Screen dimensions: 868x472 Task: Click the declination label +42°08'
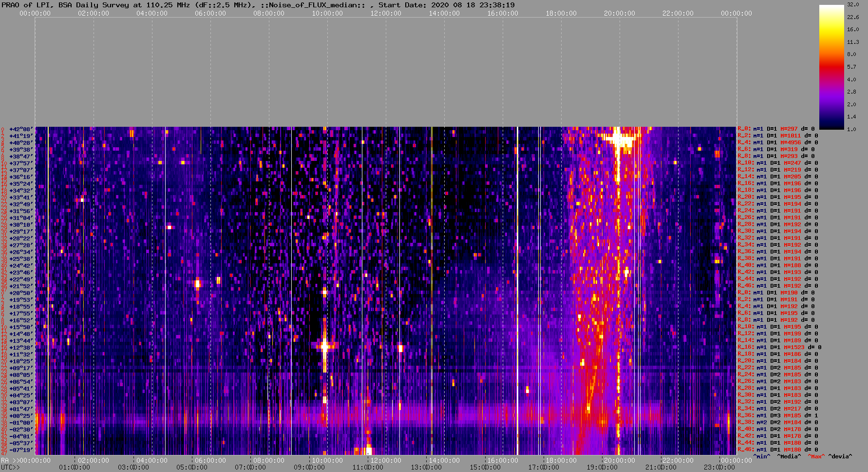pos(21,129)
